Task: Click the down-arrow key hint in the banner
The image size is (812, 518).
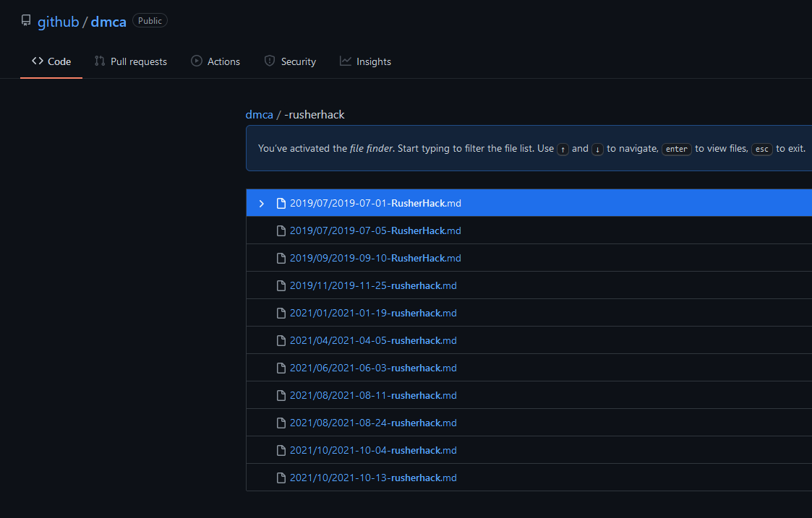Action: 597,149
